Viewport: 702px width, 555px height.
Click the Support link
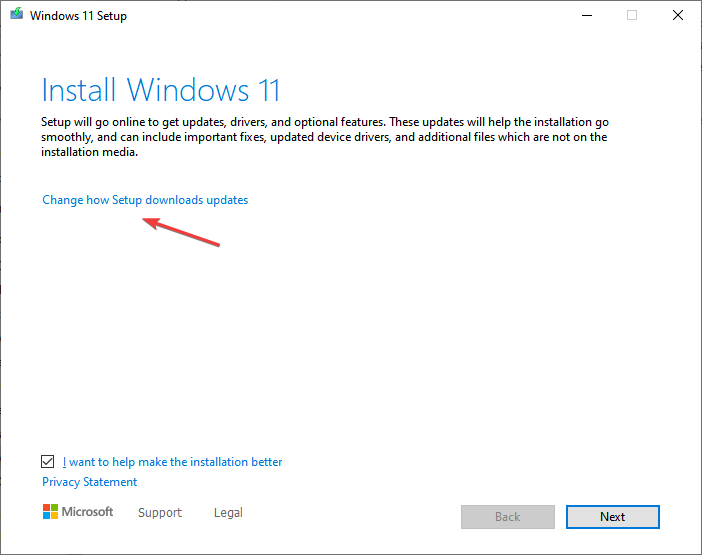(160, 512)
